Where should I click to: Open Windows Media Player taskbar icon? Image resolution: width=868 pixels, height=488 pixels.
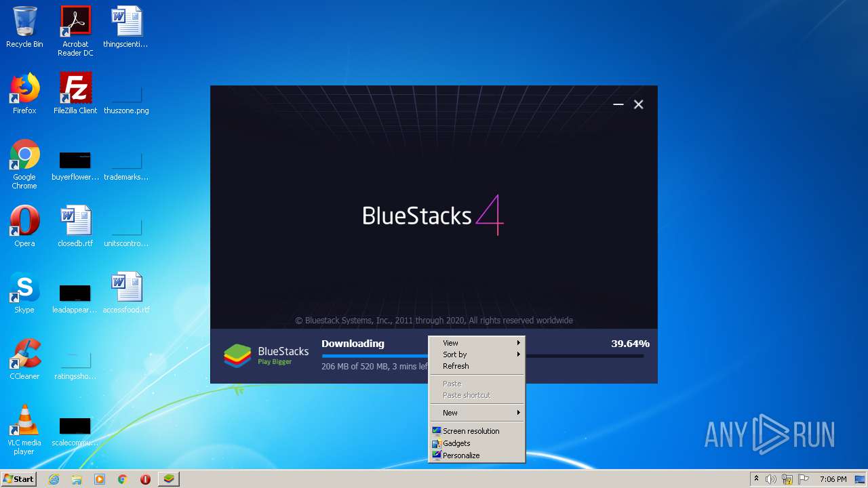(x=100, y=479)
